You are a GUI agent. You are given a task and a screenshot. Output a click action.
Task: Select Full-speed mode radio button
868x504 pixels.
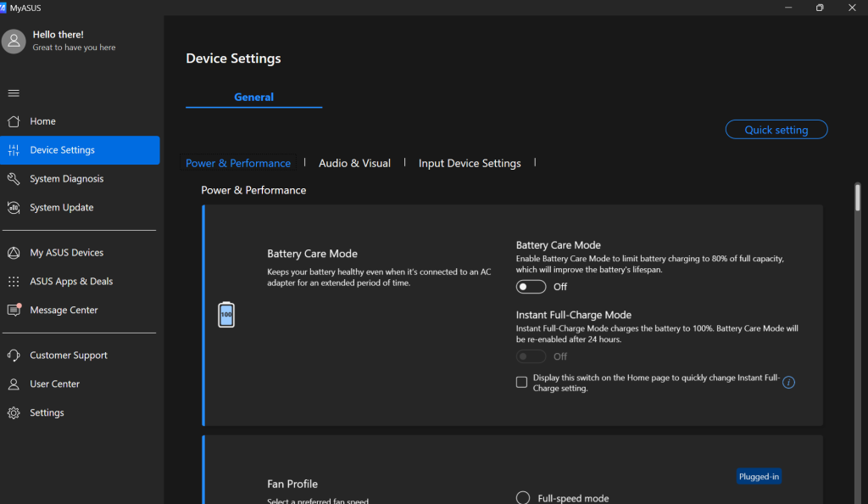tap(523, 498)
